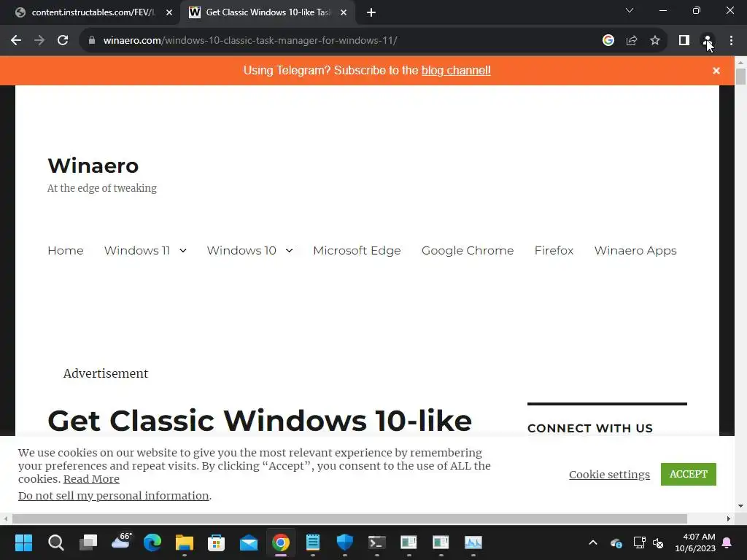Launch Microsoft Edge from the taskbar
Screen dimensions: 747x560
point(152,542)
